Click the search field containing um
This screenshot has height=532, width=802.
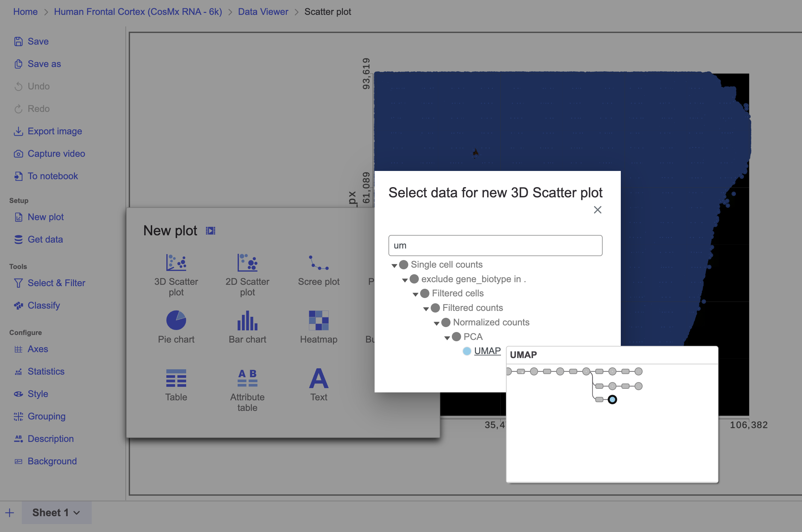pos(495,245)
